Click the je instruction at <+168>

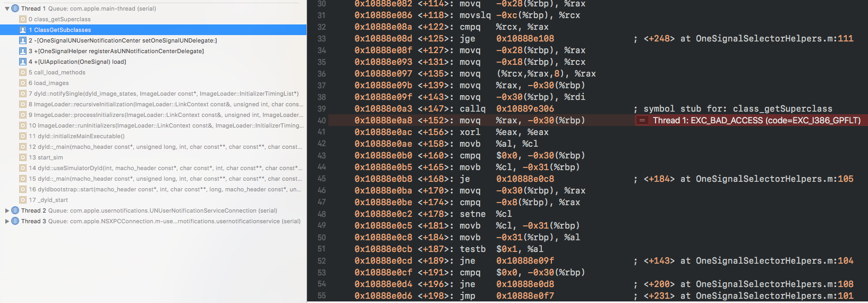tap(465, 179)
